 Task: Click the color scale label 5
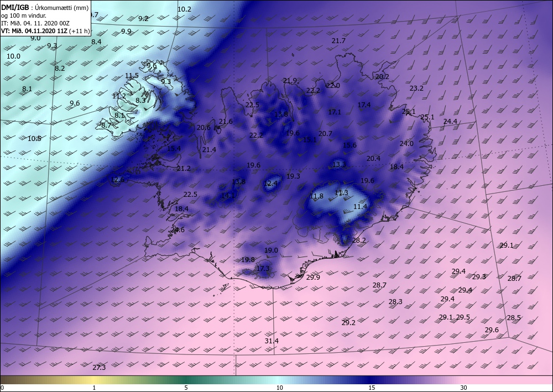tap(186, 388)
